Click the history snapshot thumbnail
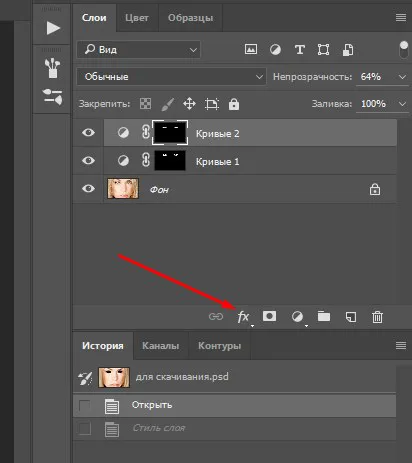This screenshot has height=463, width=412. (114, 378)
